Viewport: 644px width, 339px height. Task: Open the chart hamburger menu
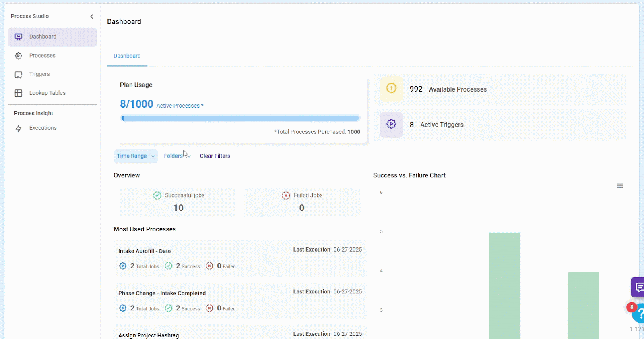(619, 186)
